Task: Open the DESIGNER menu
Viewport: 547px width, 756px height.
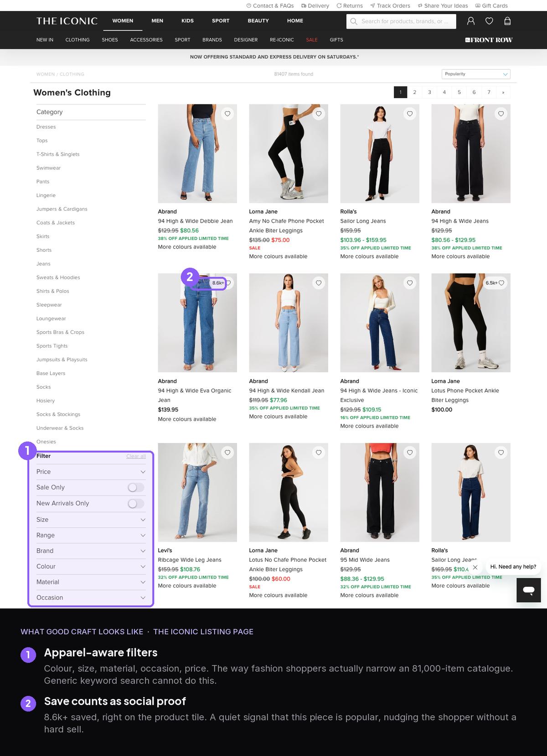Action: (x=246, y=40)
